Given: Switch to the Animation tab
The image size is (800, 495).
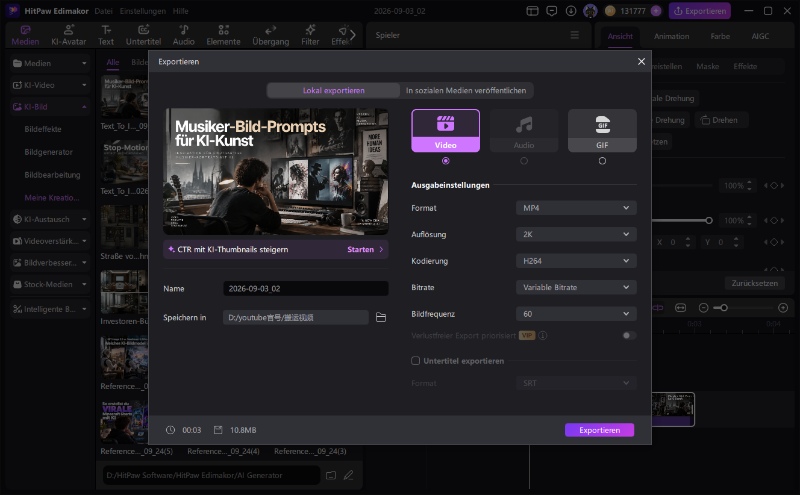Looking at the screenshot, I should pyautogui.click(x=671, y=36).
